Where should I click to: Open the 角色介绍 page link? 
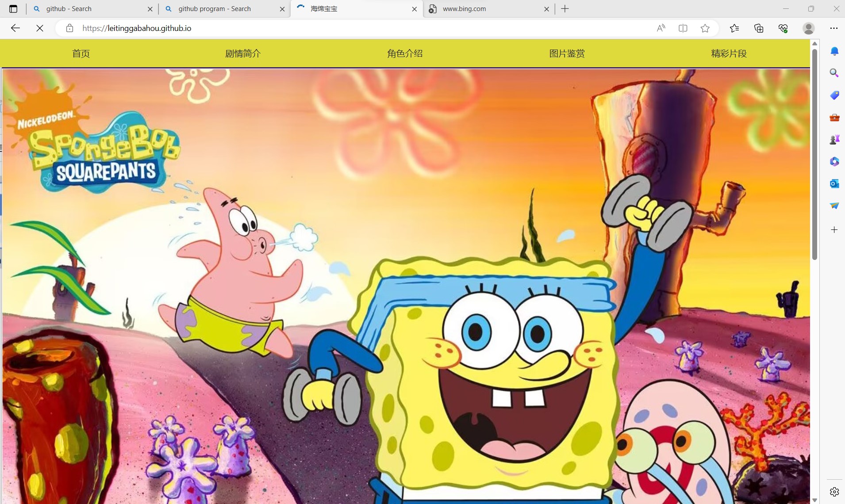pyautogui.click(x=405, y=53)
